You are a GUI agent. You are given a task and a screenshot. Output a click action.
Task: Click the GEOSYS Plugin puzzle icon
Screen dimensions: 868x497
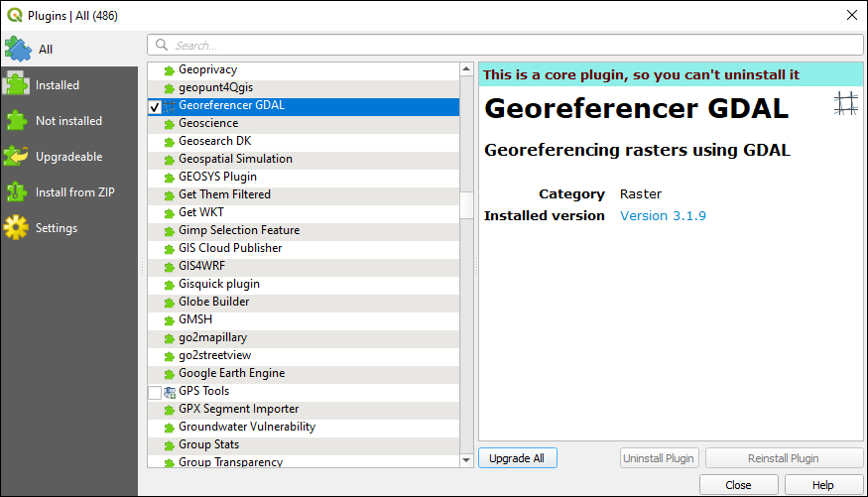[170, 179]
